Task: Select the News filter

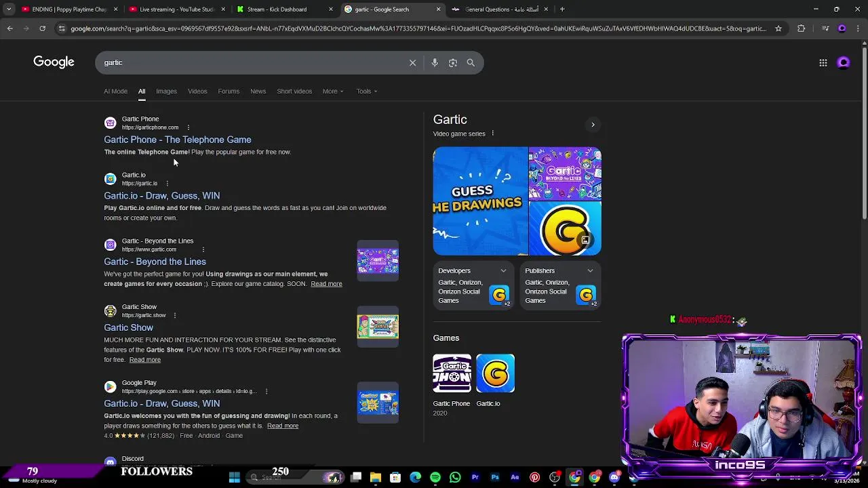Action: (258, 91)
